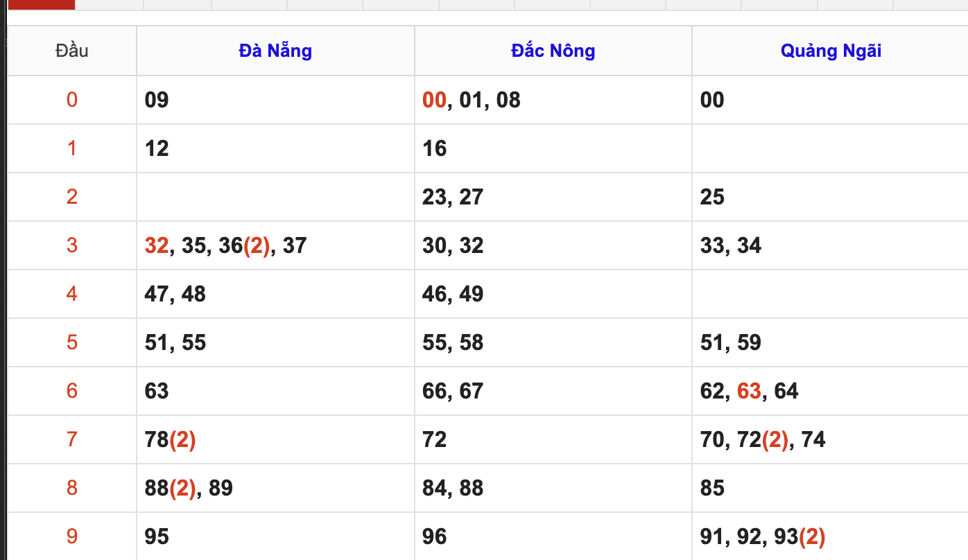Screen dimensions: 968x560
Task: Click Quảng Ngãi cell with 70, 72(2), 74
Action: pos(763,439)
